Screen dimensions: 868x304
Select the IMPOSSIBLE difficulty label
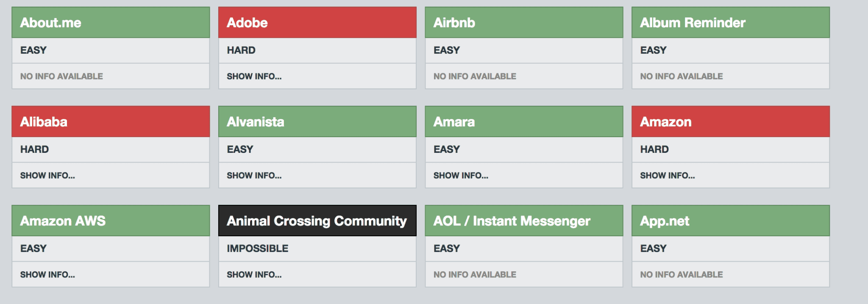(257, 249)
